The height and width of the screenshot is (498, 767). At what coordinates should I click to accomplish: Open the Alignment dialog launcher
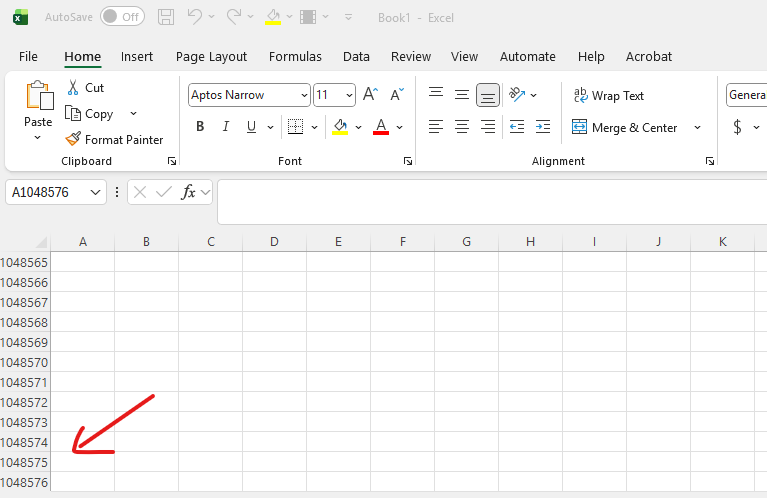point(710,161)
